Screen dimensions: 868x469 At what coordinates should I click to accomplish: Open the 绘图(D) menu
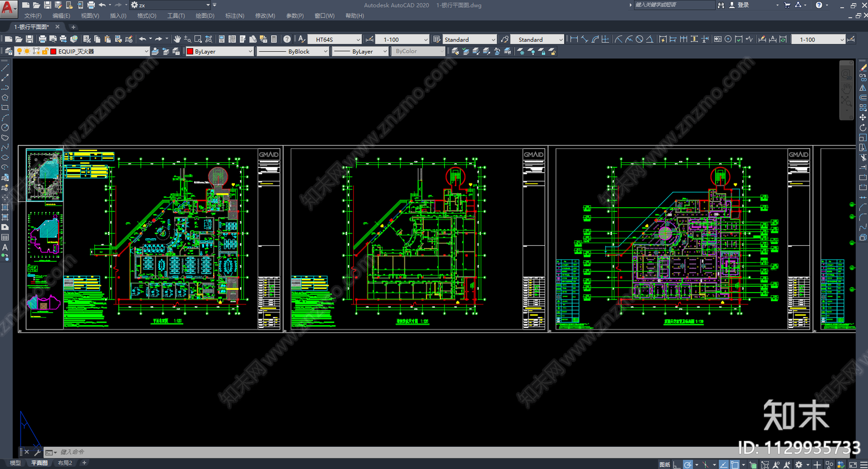[x=205, y=16]
